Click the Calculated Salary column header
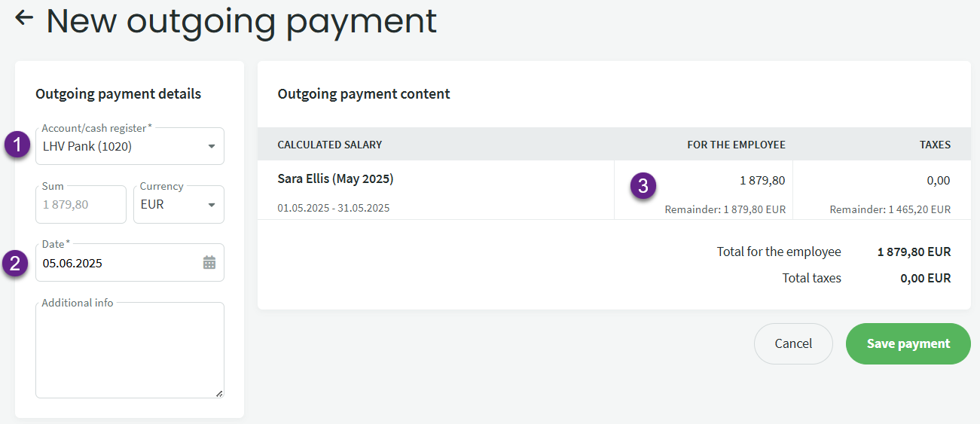This screenshot has width=980, height=424. coord(329,145)
